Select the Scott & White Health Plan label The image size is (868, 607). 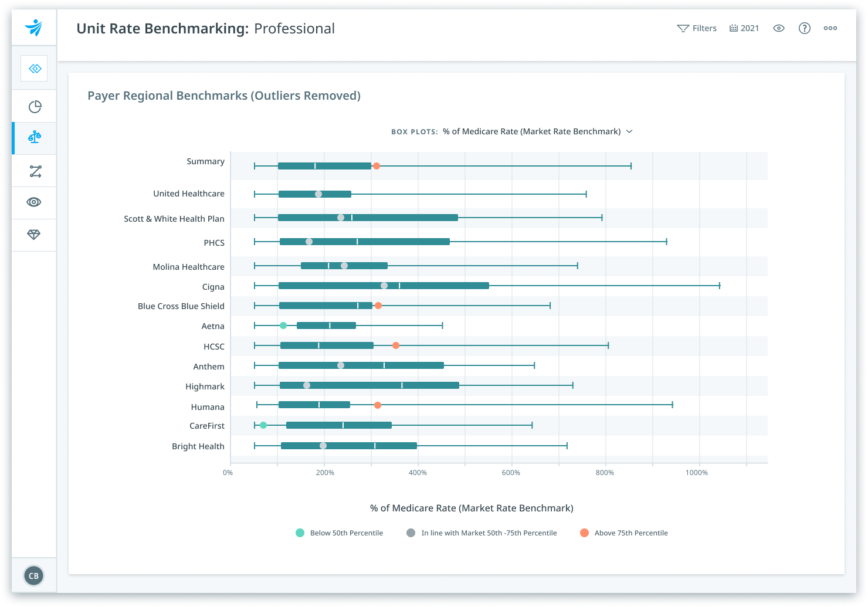pyautogui.click(x=174, y=219)
